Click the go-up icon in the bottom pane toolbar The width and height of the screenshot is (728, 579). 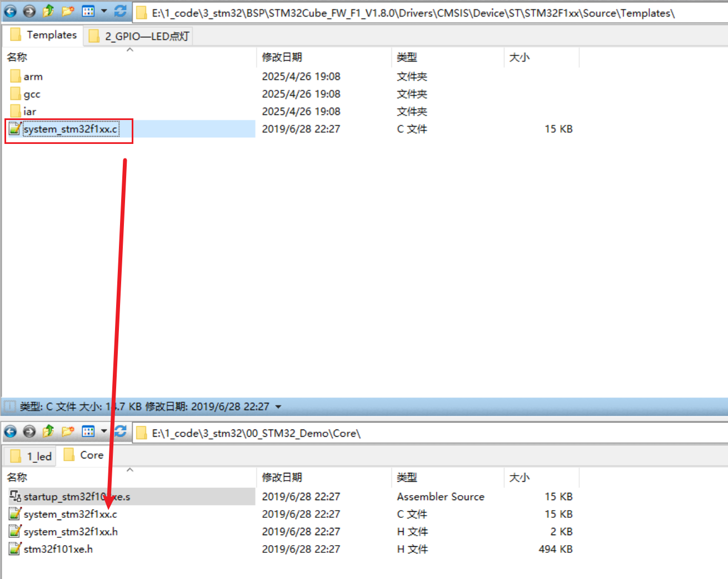[48, 432]
